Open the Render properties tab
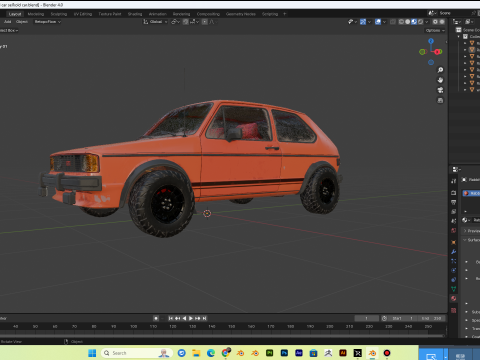This screenshot has height=360, width=480. [454, 193]
